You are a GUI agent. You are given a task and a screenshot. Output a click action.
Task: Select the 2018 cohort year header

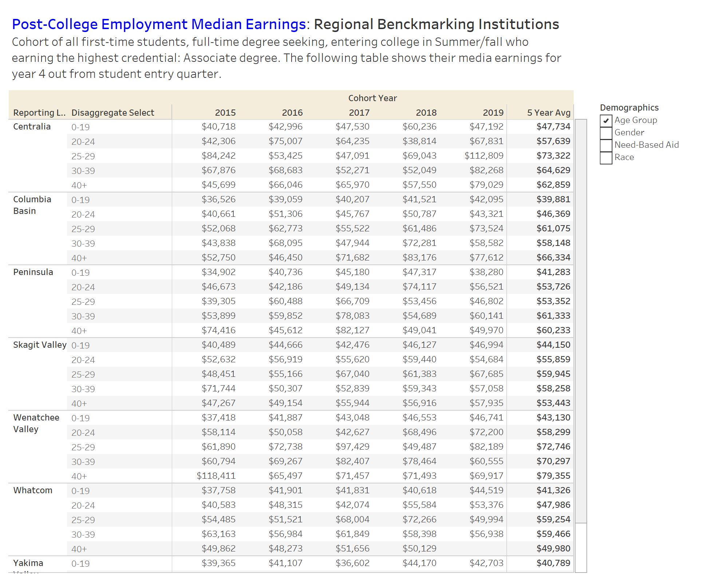tap(426, 113)
